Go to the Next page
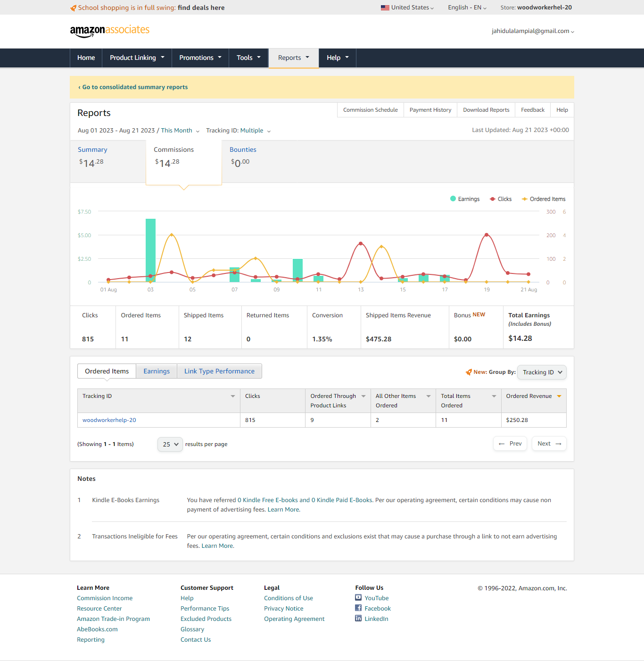The width and height of the screenshot is (644, 661). tap(549, 444)
